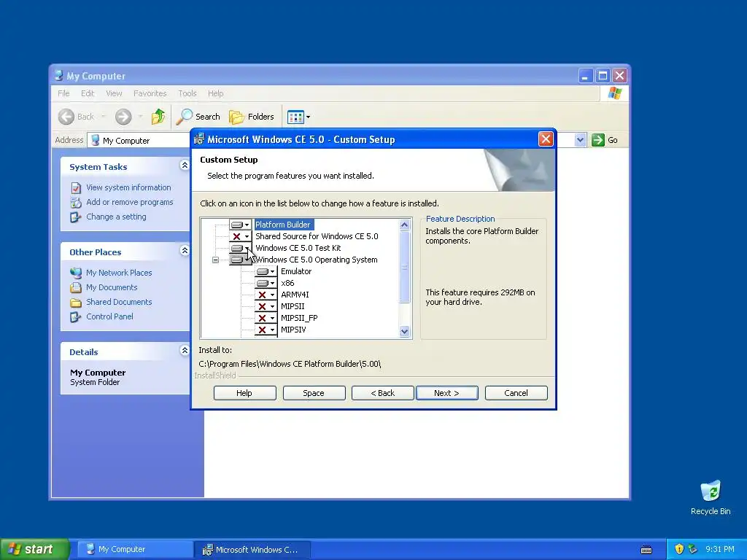Collapse the System Tasks panel
This screenshot has width=747, height=560.
tap(185, 166)
